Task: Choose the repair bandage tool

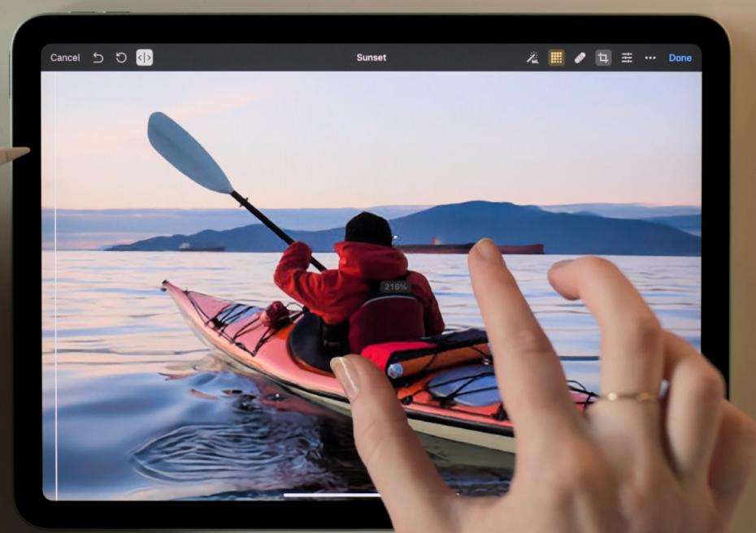Action: 580,58
